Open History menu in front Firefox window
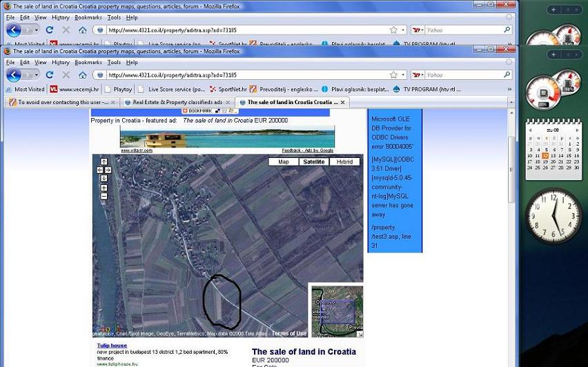This screenshot has height=367, width=588. pos(61,62)
